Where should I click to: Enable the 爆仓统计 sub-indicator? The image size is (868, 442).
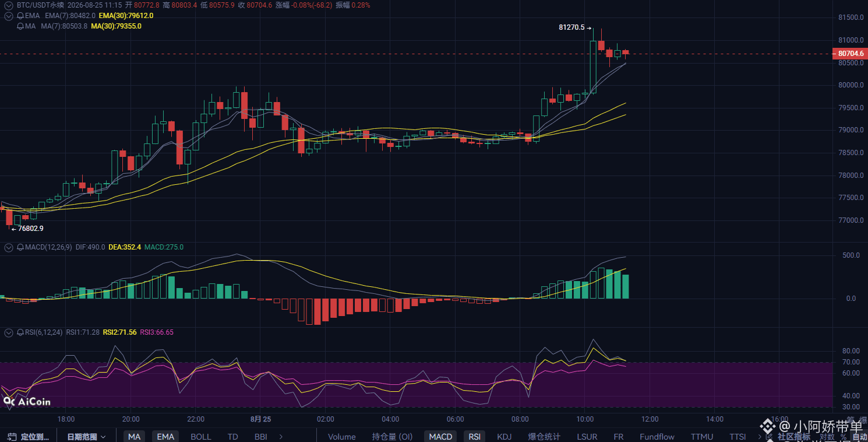coord(544,436)
